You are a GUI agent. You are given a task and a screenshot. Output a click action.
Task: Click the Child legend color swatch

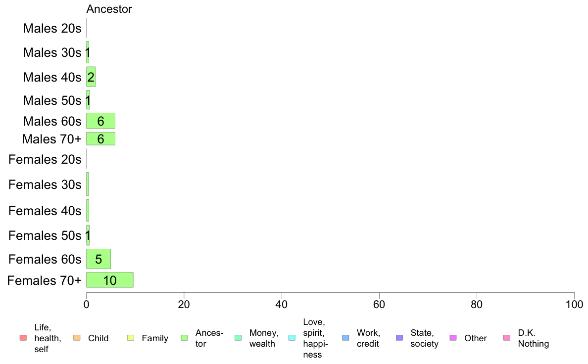point(77,338)
